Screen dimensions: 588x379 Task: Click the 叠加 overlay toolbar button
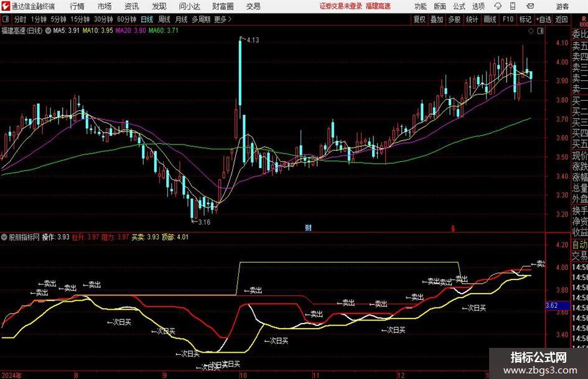click(437, 19)
